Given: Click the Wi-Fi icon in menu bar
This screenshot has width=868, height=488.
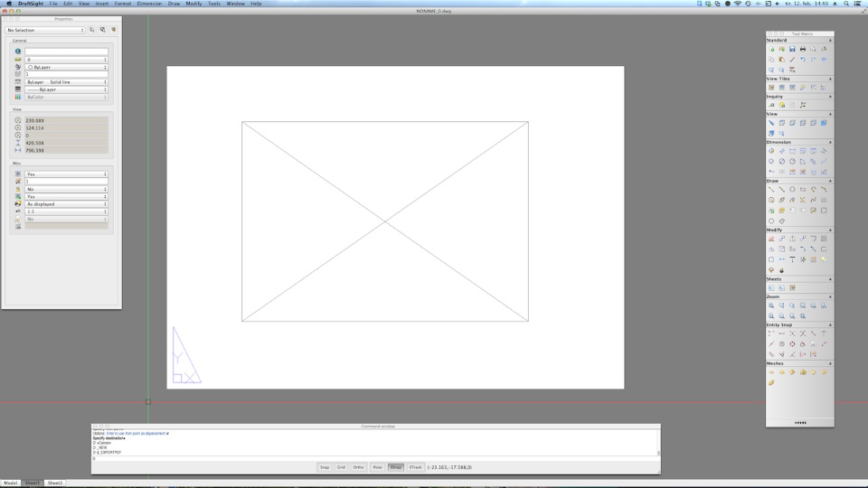Looking at the screenshot, I should click(738, 4).
